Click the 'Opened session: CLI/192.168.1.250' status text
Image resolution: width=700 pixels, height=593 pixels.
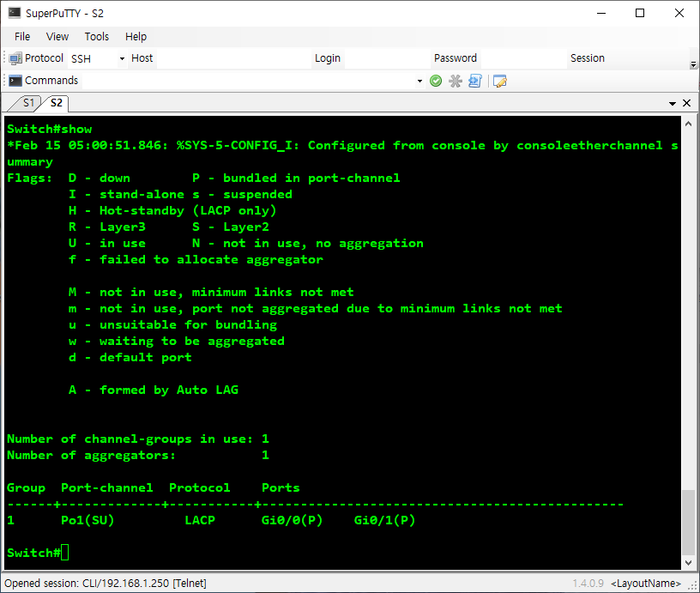click(x=106, y=584)
